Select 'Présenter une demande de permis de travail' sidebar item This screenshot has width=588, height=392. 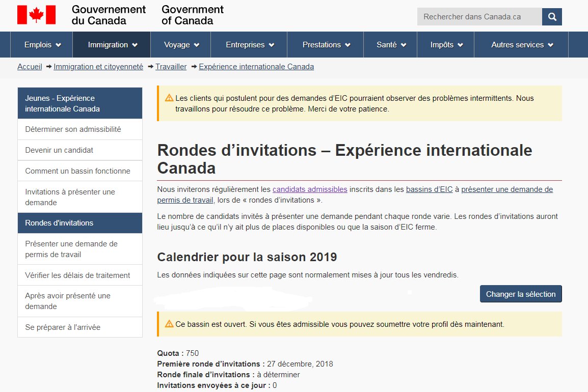(x=80, y=249)
